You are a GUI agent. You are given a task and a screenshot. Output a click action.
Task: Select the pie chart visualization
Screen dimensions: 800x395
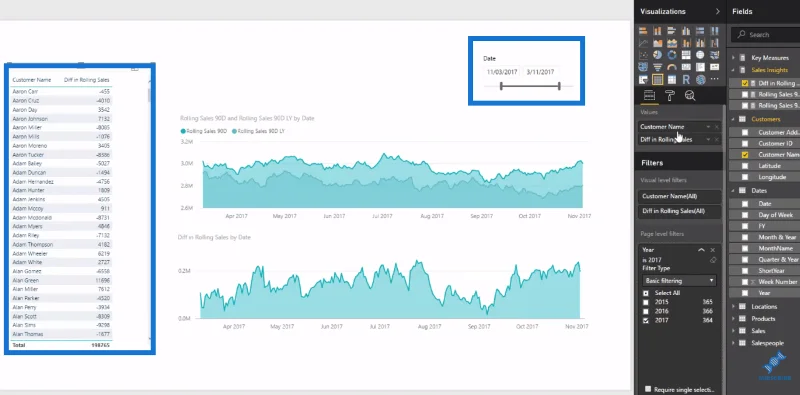658,55
